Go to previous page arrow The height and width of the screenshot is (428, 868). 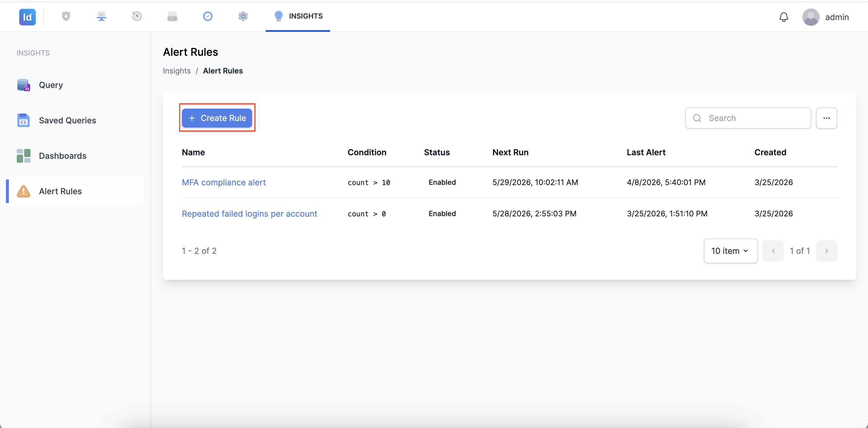tap(773, 251)
